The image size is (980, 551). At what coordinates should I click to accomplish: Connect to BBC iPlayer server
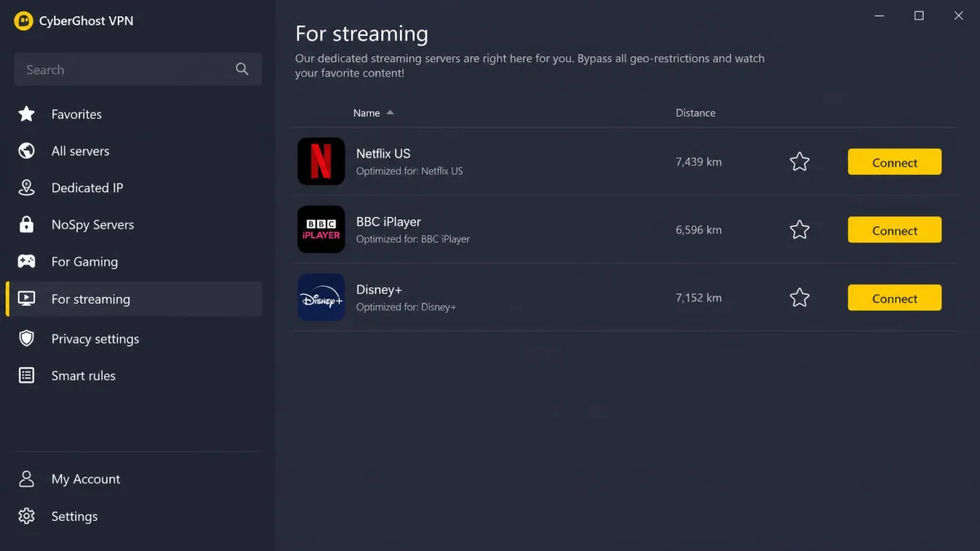click(x=894, y=229)
